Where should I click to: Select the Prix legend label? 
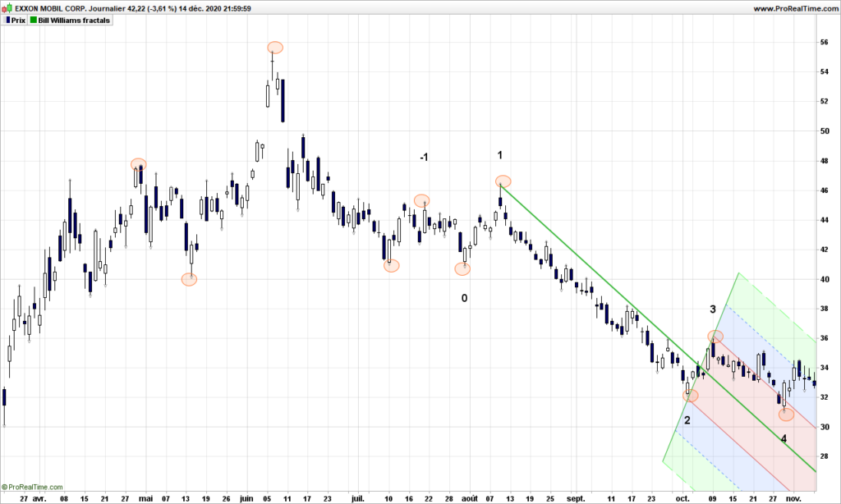[x=18, y=21]
